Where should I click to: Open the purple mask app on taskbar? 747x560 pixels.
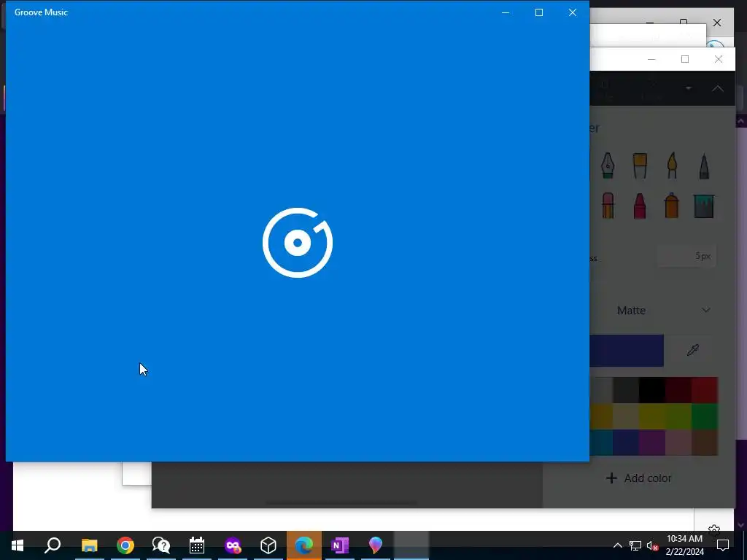pyautogui.click(x=233, y=545)
